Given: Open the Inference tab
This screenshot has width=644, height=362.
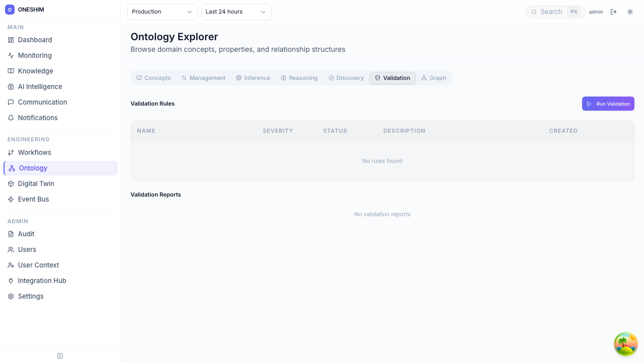Looking at the screenshot, I should pyautogui.click(x=253, y=78).
